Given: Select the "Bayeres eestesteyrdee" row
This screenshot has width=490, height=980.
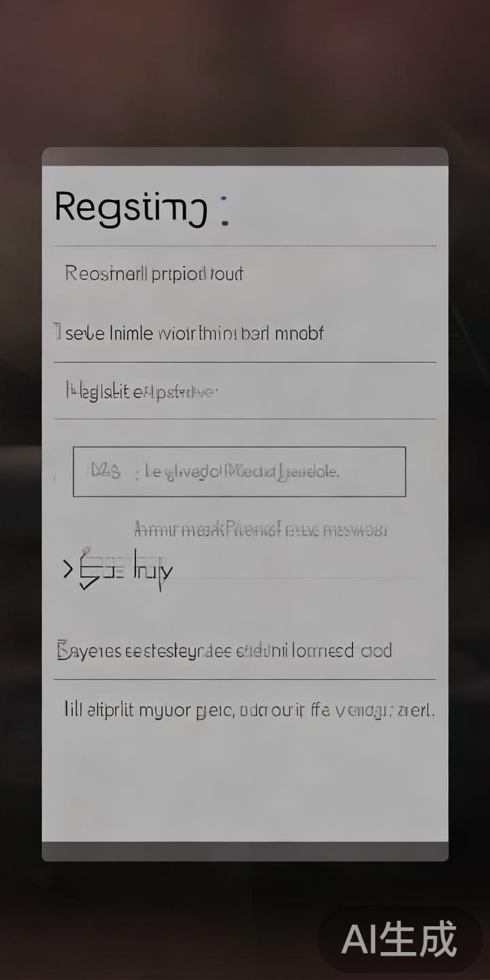Looking at the screenshot, I should click(245, 651).
